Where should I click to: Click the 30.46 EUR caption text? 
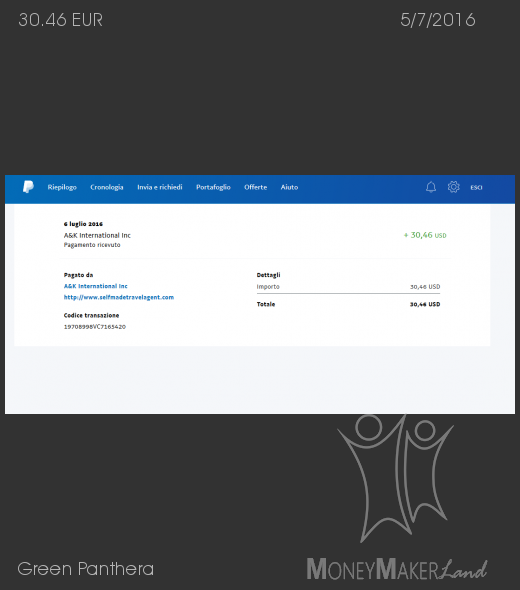pyautogui.click(x=61, y=20)
